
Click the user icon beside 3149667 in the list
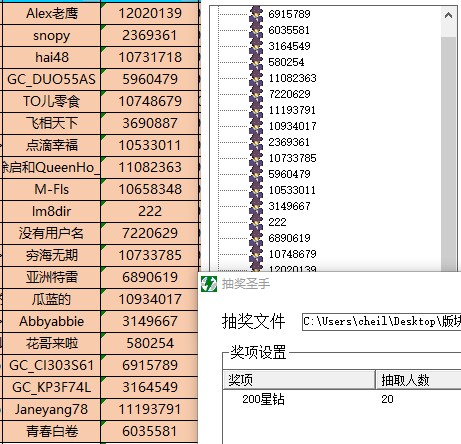(256, 206)
